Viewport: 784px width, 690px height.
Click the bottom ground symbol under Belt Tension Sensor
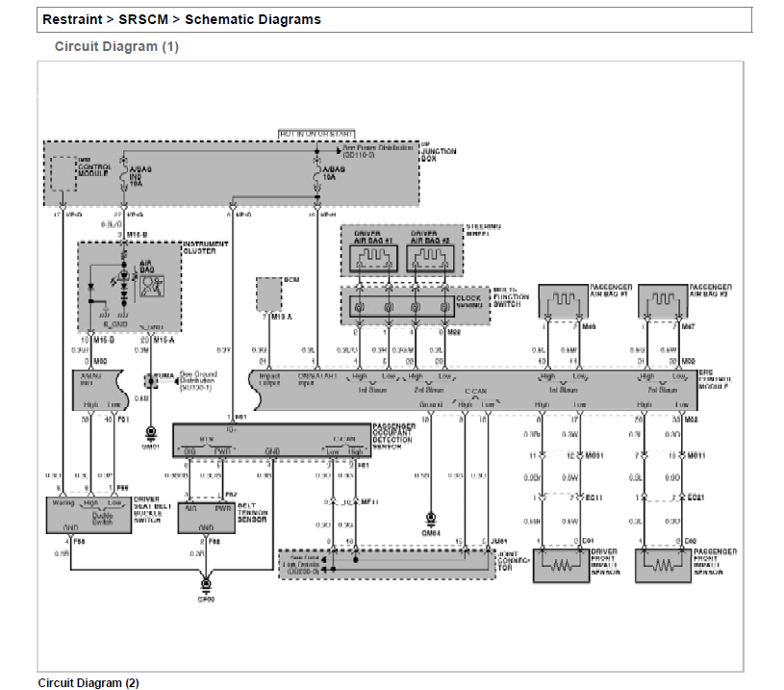206,584
